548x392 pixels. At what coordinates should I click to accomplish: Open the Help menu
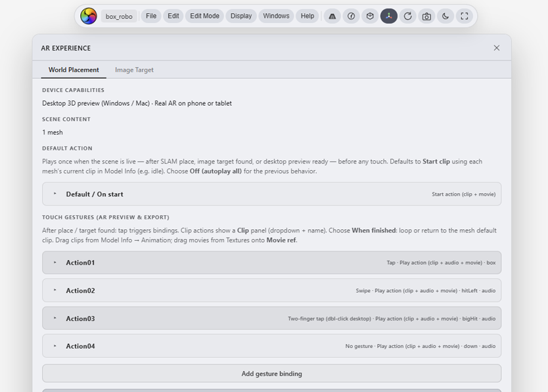(308, 16)
